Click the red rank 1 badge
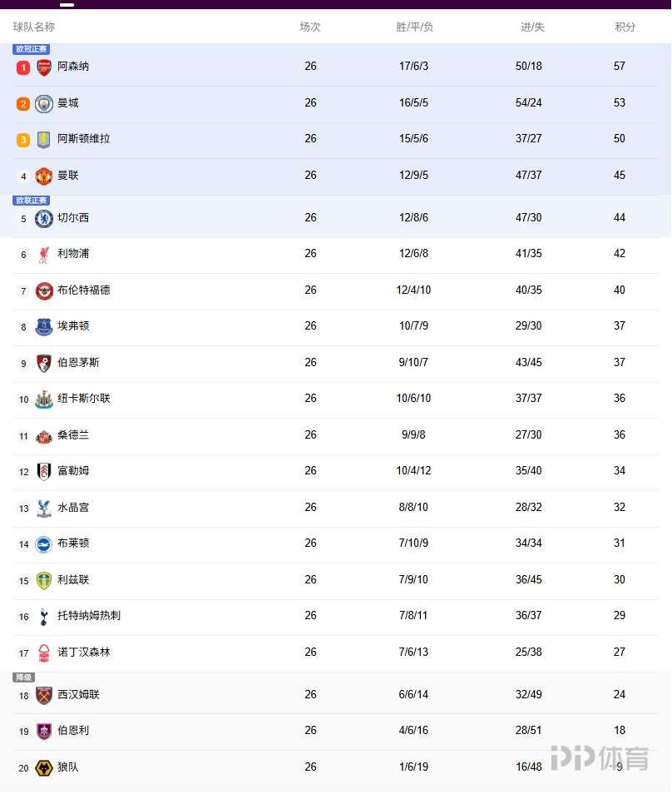 pos(23,67)
